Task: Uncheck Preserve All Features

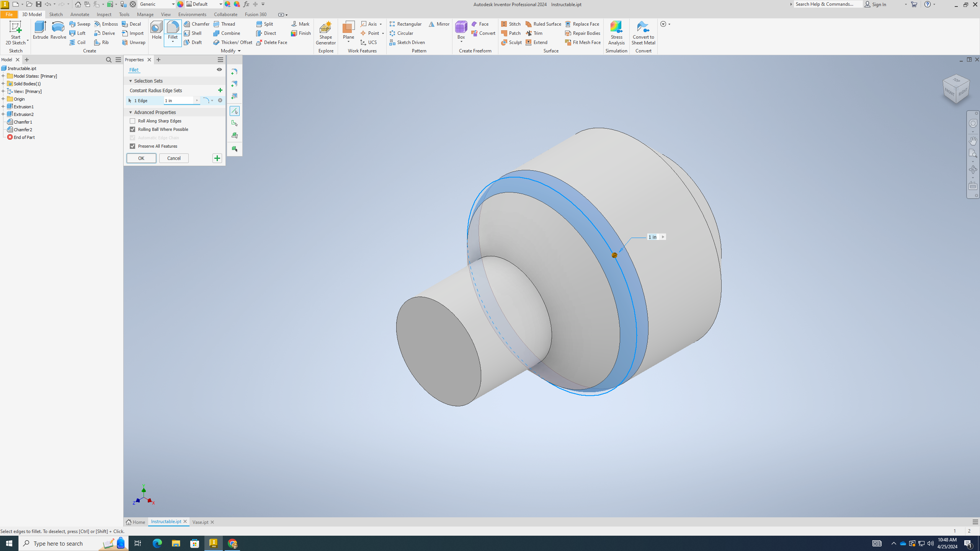Action: pos(132,146)
